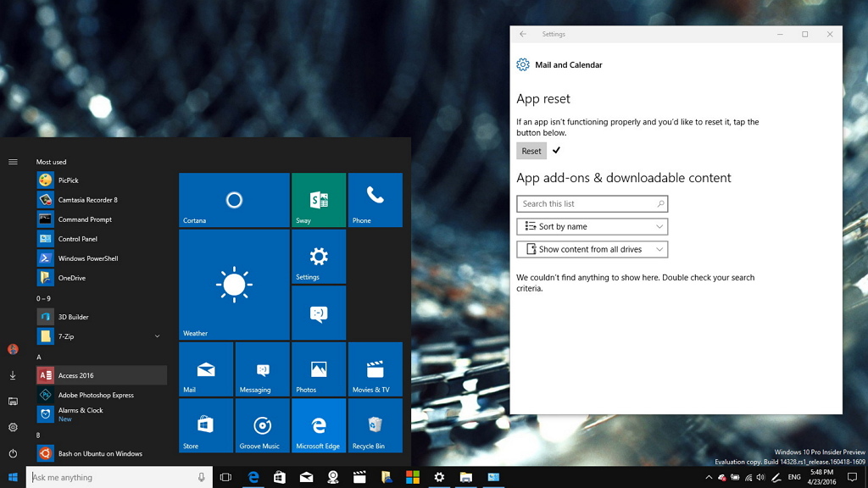868x488 pixels.
Task: Open network Wi-Fi tray icon
Action: (748, 477)
